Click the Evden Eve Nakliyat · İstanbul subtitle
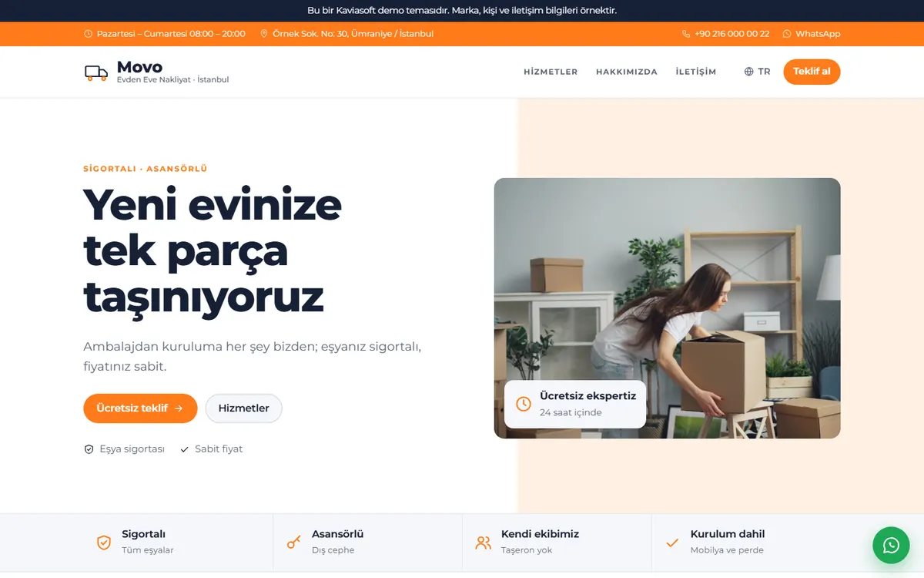The image size is (924, 578). (172, 80)
